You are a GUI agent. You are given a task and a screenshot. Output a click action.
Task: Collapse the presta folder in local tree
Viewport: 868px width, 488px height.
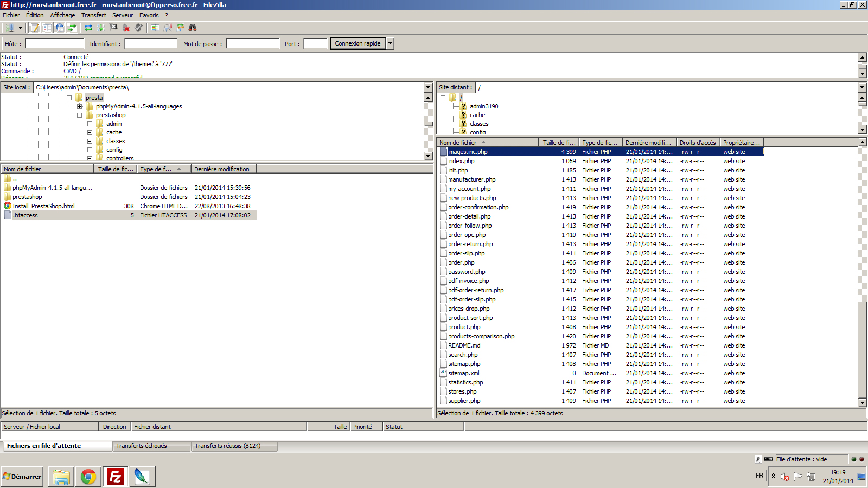(69, 98)
